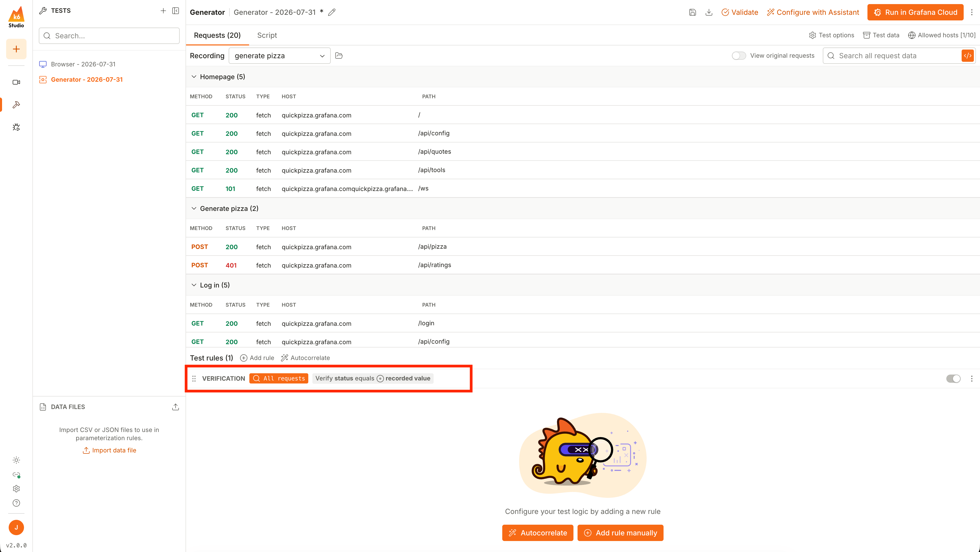Collapse the Log in (5) group
This screenshot has width=980, height=552.
coord(194,285)
